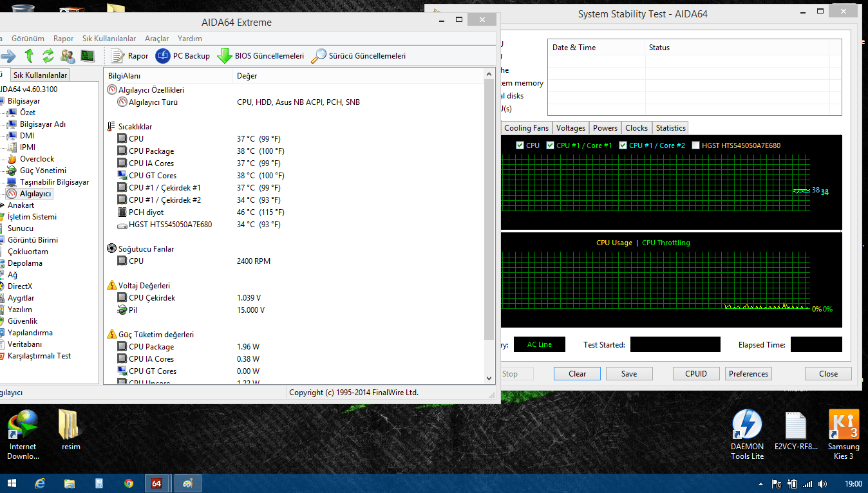Open Internet Explorer from the taskbar
The width and height of the screenshot is (868, 493).
[x=40, y=483]
